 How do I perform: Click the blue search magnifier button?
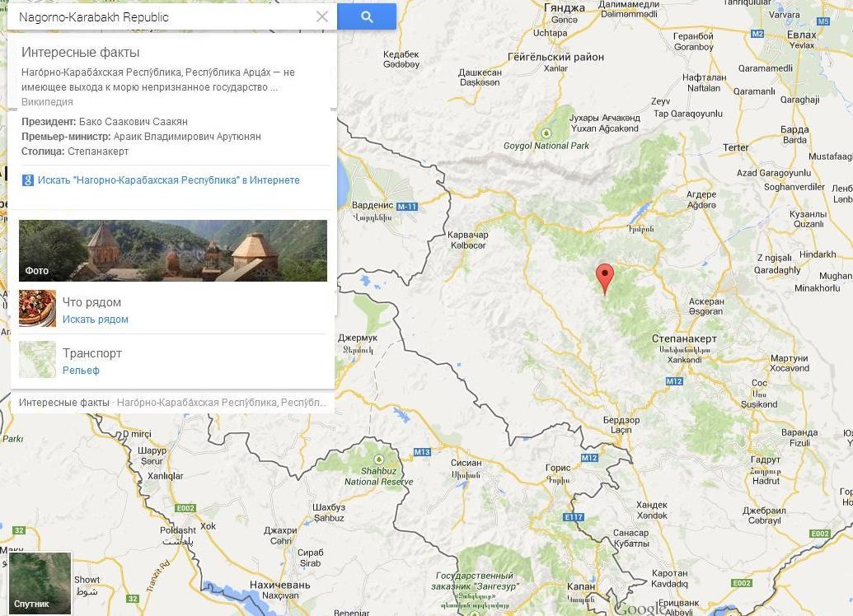pyautogui.click(x=367, y=16)
